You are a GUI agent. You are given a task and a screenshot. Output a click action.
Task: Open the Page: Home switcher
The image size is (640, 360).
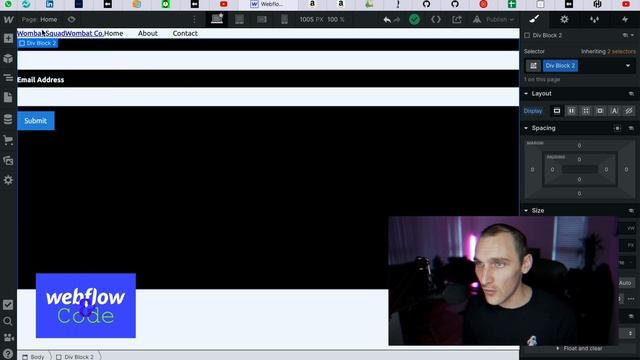tap(40, 20)
